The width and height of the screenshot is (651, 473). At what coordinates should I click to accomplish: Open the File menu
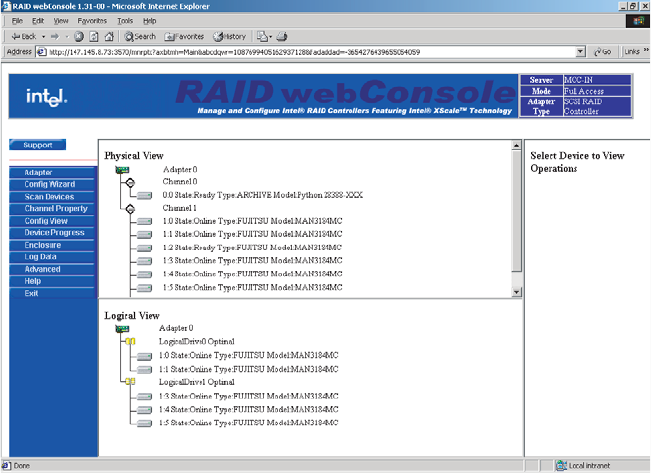pyautogui.click(x=17, y=21)
